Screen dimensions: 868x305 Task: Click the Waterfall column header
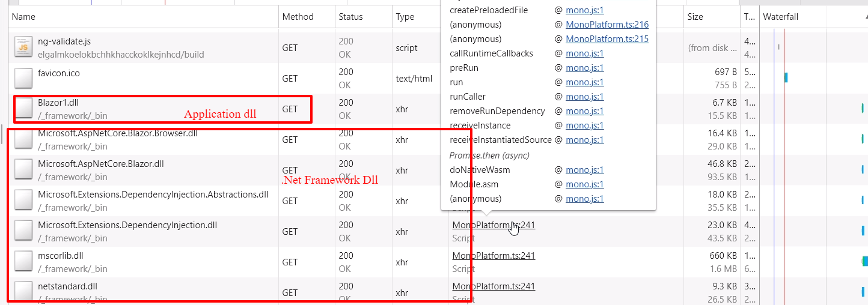780,17
